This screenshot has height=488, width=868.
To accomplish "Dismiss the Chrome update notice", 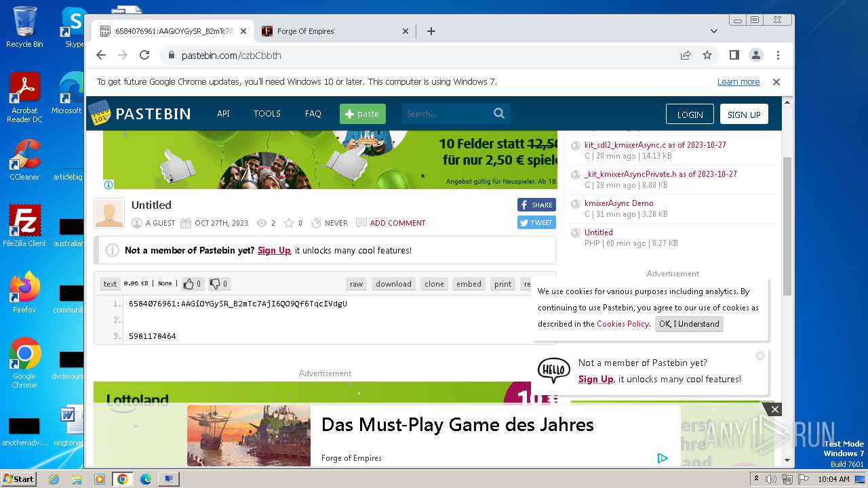I will [x=776, y=82].
